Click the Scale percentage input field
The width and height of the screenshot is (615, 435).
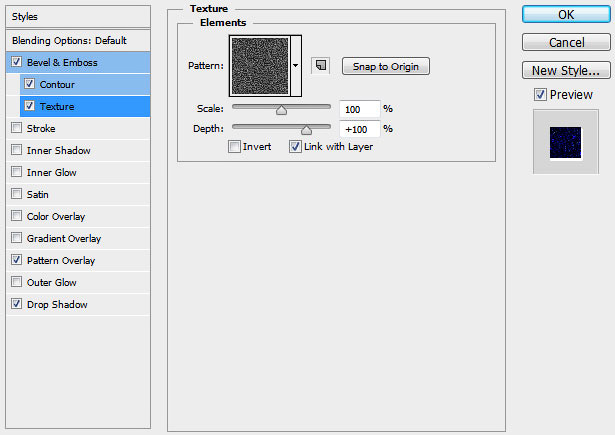click(x=360, y=109)
